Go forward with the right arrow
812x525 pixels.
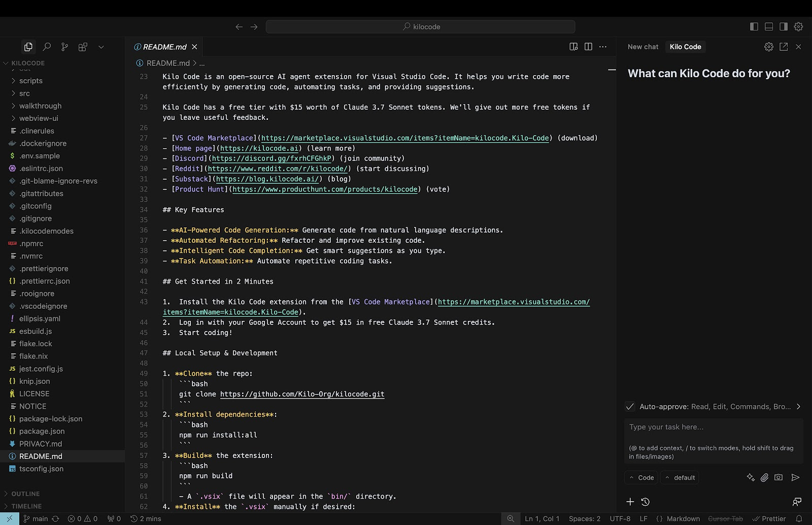(254, 27)
